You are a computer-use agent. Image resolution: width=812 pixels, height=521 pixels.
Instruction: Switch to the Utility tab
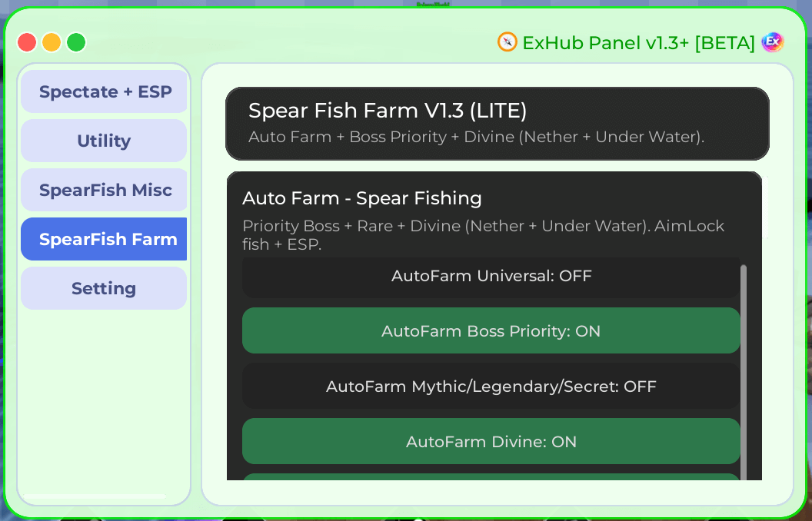(105, 141)
